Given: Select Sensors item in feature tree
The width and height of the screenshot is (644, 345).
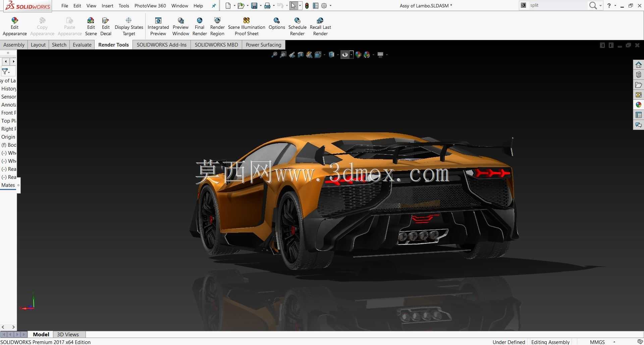Looking at the screenshot, I should (x=8, y=97).
